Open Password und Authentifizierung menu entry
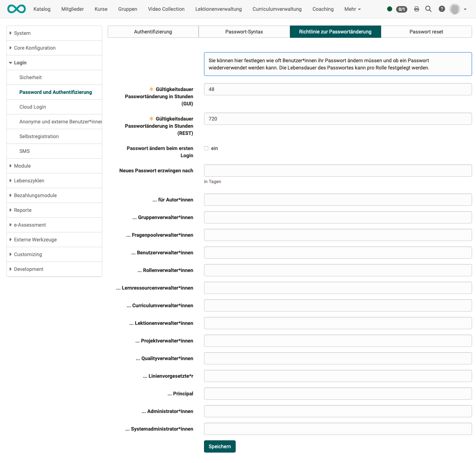 (x=54, y=92)
